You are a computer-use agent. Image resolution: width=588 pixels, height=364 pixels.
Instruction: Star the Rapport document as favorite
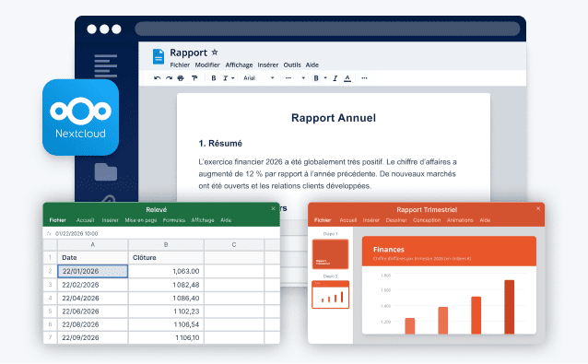click(215, 53)
